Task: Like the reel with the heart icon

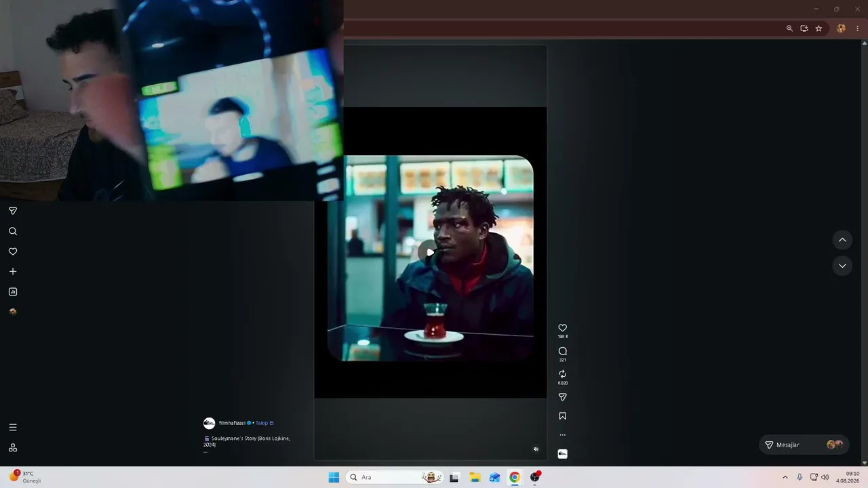Action: click(x=562, y=328)
